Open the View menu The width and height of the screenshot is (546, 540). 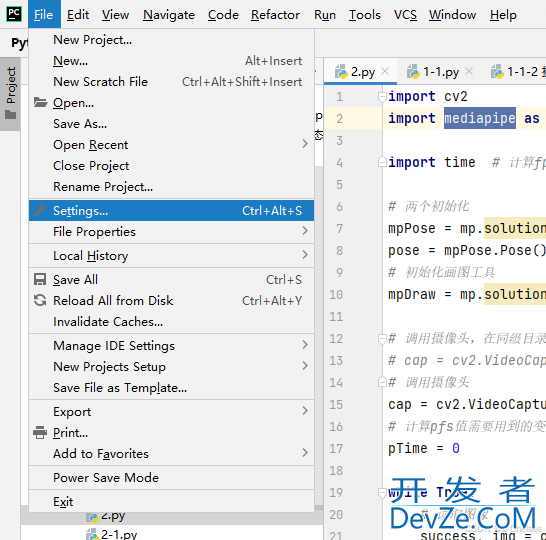click(115, 15)
